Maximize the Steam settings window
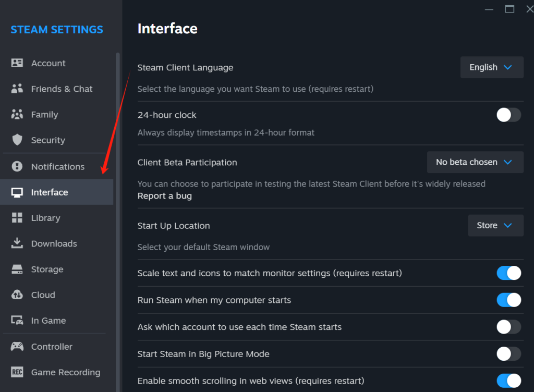534x392 pixels. (x=509, y=9)
